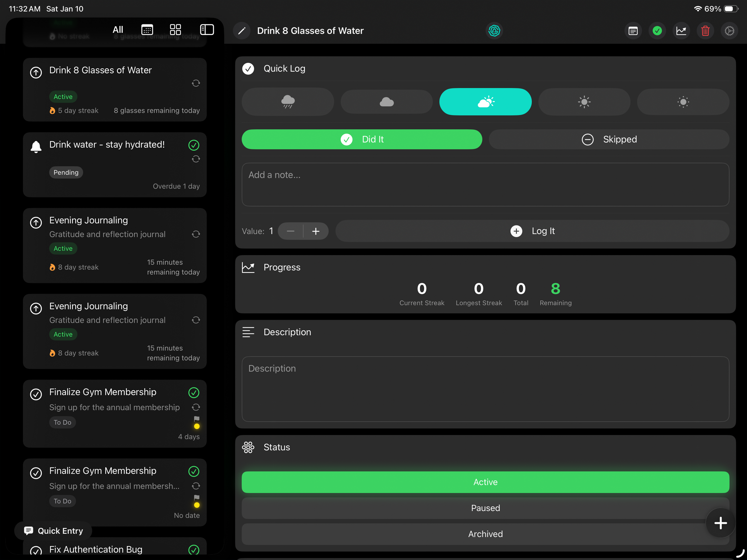Tap the 8 Remaining value

pyautogui.click(x=556, y=289)
